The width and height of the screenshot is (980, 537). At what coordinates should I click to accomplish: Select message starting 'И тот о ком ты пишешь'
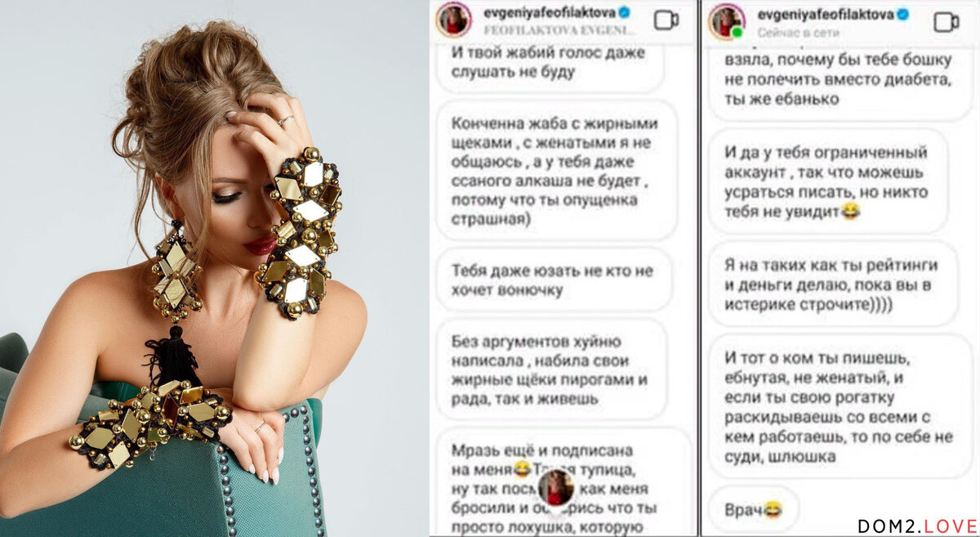[x=838, y=407]
